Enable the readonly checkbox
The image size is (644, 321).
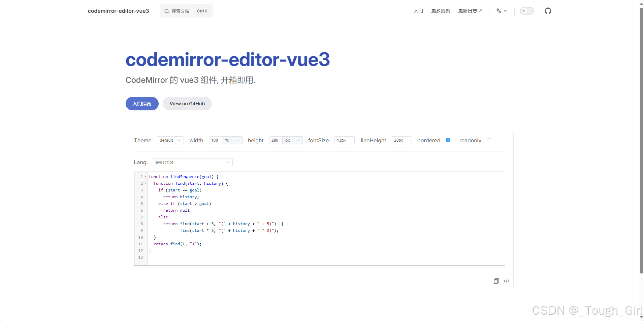coord(489,140)
